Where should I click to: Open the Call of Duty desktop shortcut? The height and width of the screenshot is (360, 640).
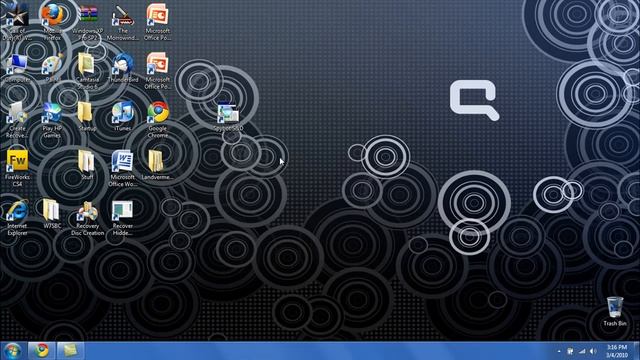coord(17,16)
